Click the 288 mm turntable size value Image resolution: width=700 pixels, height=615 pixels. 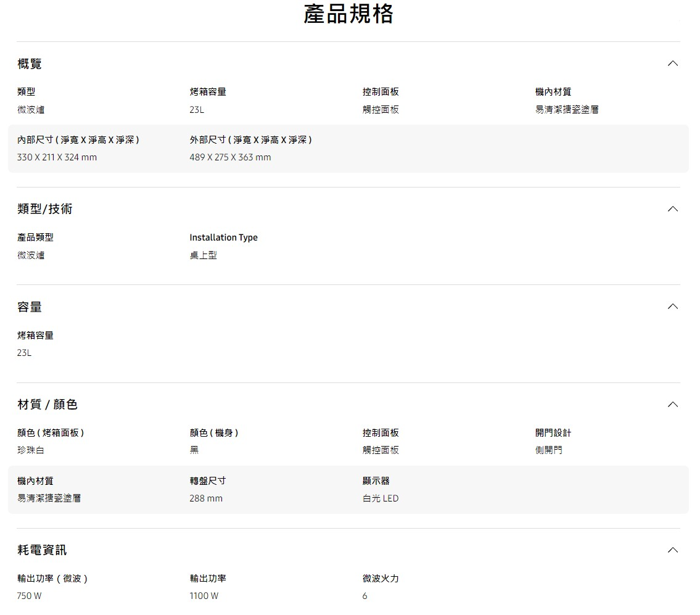point(206,498)
